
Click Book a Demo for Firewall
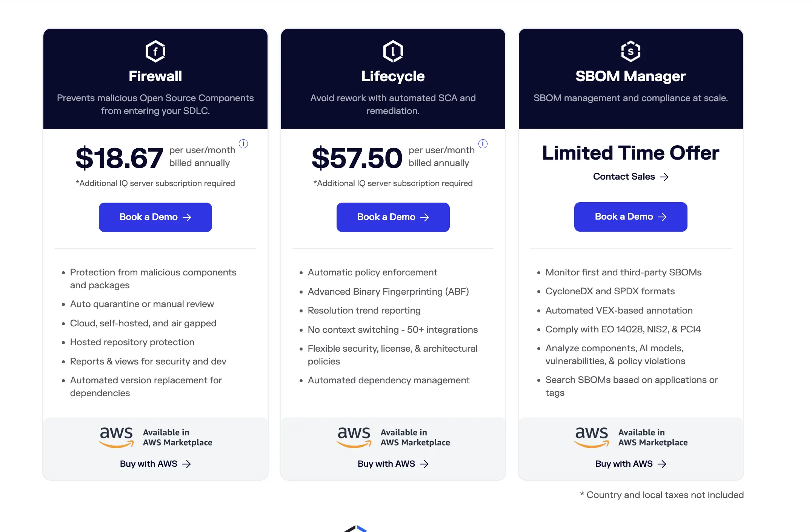155,217
